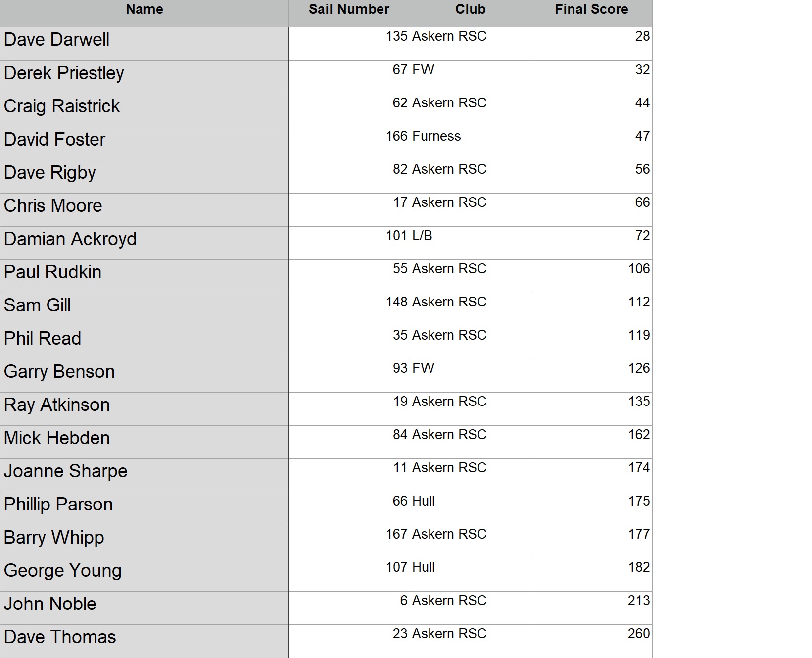Select the Dave Darwell name cell
This screenshot has height=658, width=812.
144,44
